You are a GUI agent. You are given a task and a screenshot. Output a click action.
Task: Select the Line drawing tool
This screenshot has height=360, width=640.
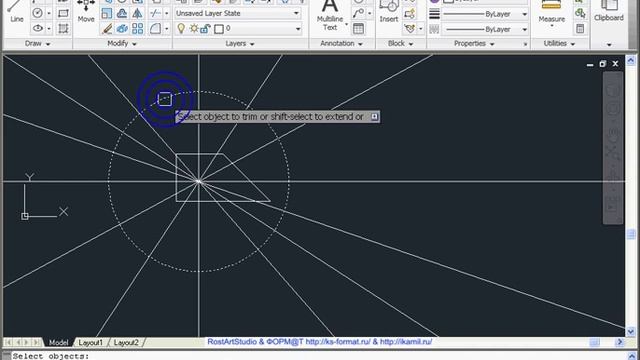[16, 12]
